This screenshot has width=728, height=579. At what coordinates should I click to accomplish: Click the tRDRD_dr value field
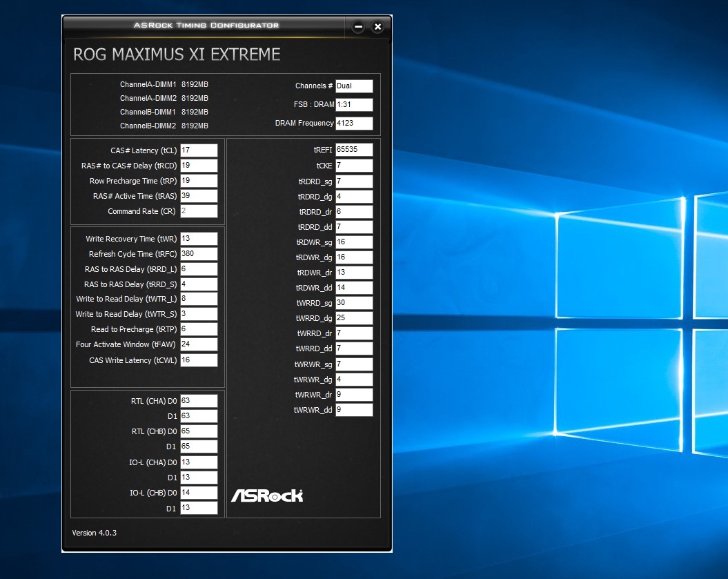(x=354, y=211)
